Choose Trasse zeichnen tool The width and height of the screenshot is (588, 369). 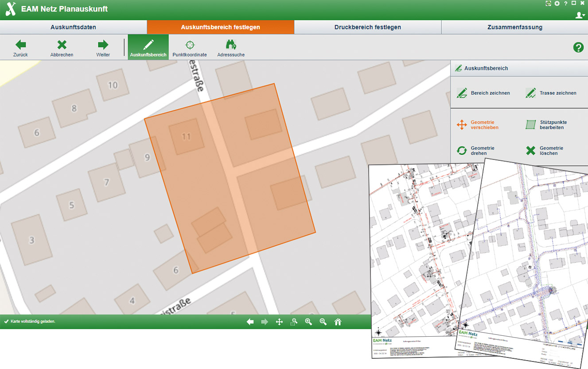pyautogui.click(x=551, y=93)
